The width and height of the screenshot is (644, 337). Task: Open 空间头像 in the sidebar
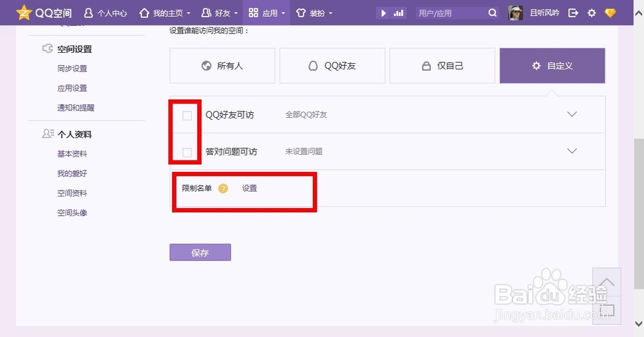pyautogui.click(x=72, y=213)
